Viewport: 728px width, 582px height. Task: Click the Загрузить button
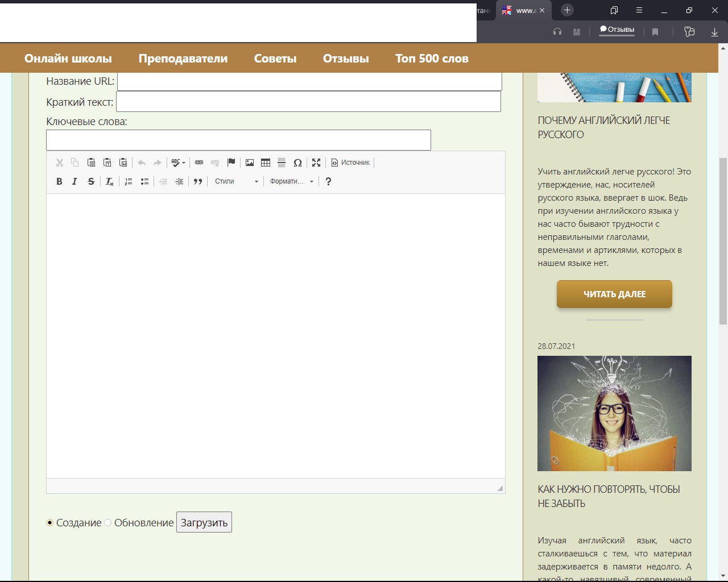(x=204, y=522)
